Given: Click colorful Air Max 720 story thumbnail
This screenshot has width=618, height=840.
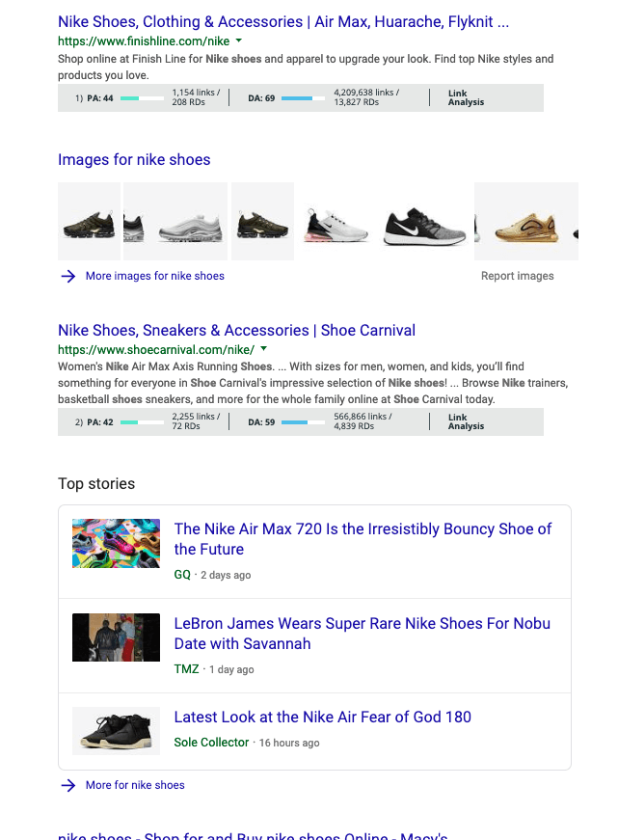Looking at the screenshot, I should click(x=117, y=543).
